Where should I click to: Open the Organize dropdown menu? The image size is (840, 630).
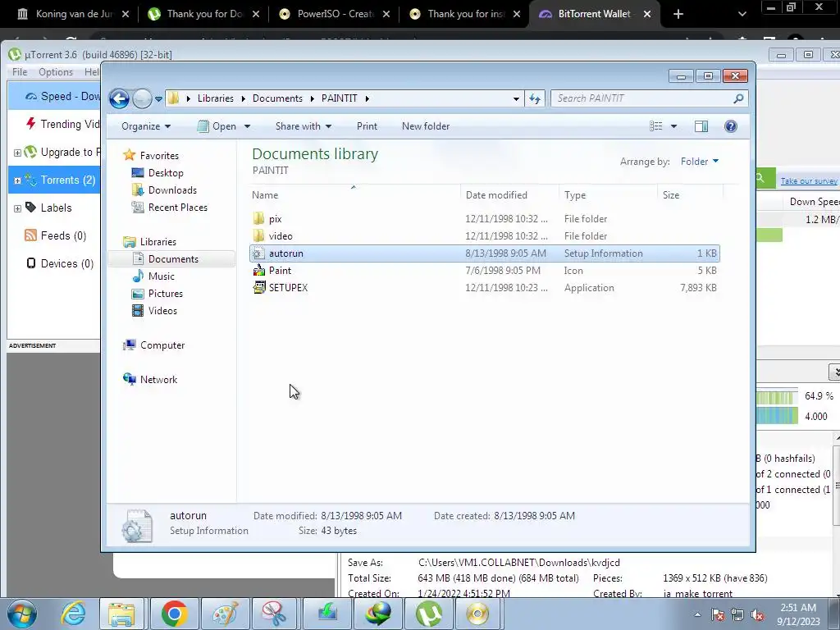[x=146, y=126]
